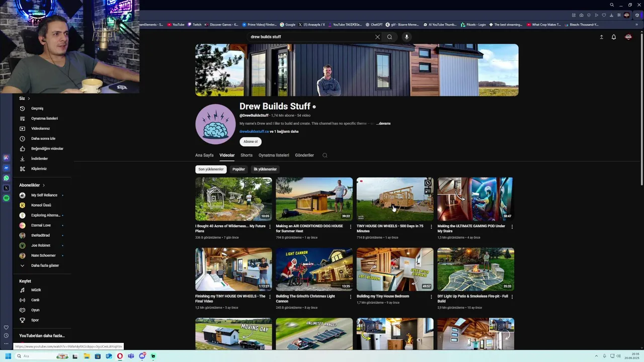644x362 pixels.
Task: Open the channel's Oynatma listeleri tab
Action: 274,155
